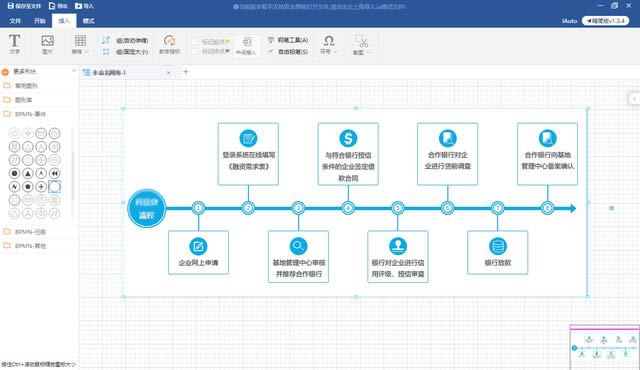The width and height of the screenshot is (640, 370).
Task: Open the dropdown arrow under the table icon
Action: pyautogui.click(x=87, y=52)
